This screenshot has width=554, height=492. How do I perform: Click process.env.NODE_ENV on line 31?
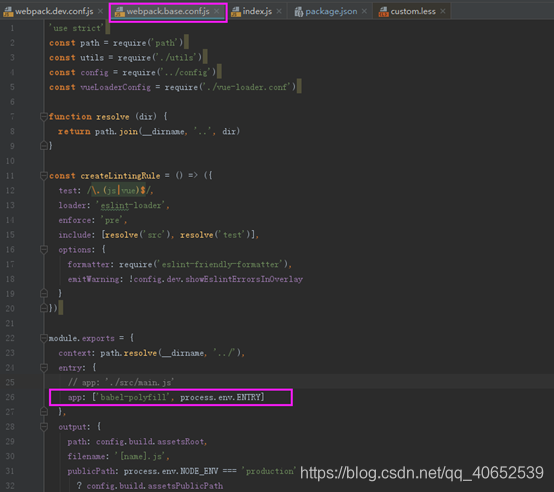(171, 471)
